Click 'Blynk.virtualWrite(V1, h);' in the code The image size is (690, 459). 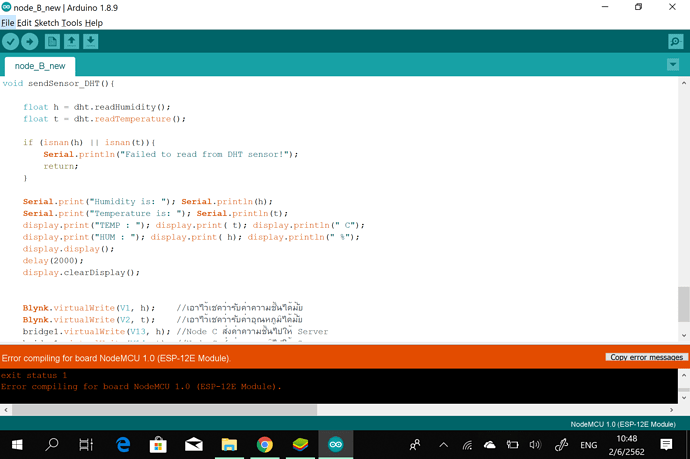tap(88, 308)
